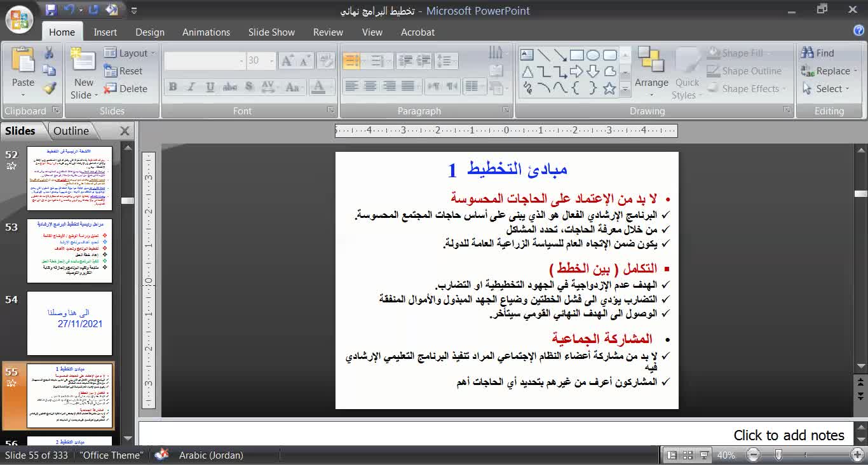Screen dimensions: 868x465
Task: Choose the Rounded Rectangle shape
Action: click(609, 55)
